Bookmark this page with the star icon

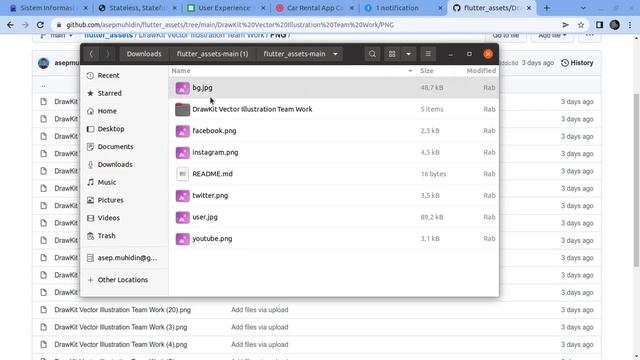581,25
